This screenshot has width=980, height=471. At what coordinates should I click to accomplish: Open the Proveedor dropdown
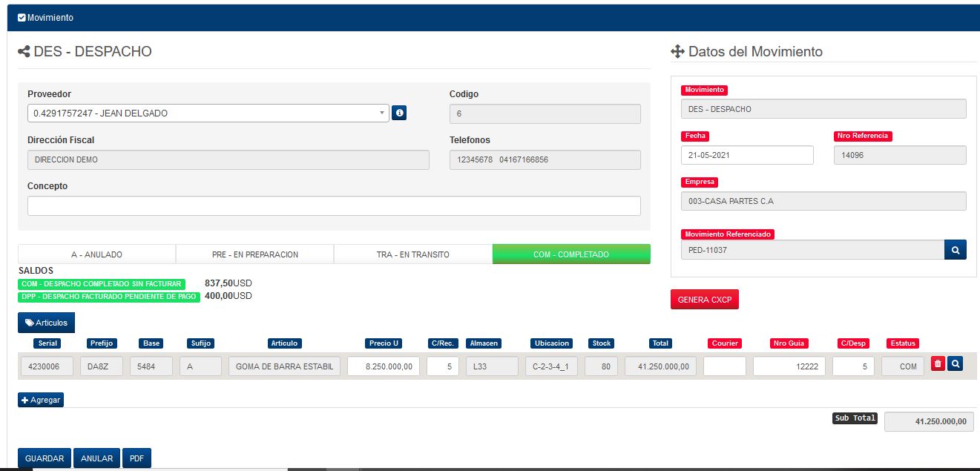pyautogui.click(x=208, y=113)
